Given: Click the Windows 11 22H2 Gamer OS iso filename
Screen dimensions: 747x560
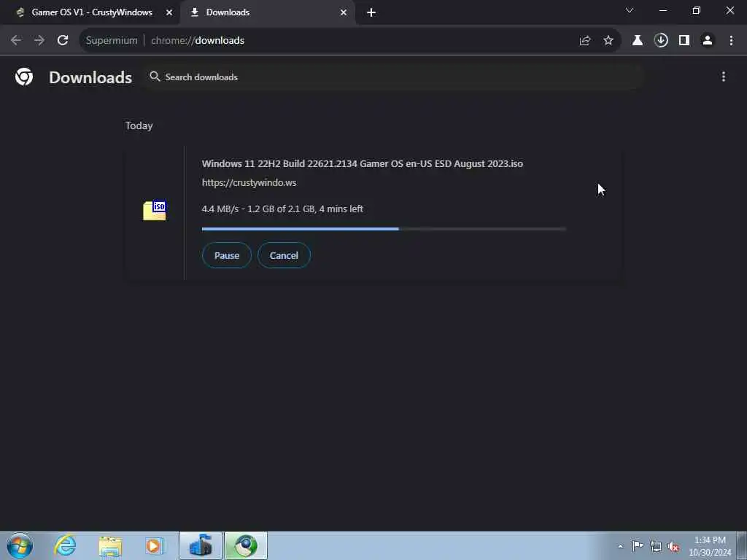Looking at the screenshot, I should 363,163.
